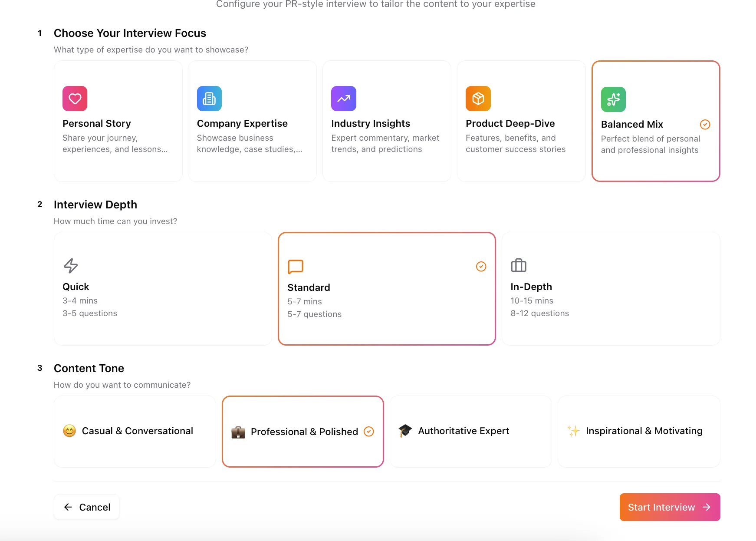Image resolution: width=756 pixels, height=541 pixels.
Task: Click the briefcase In-Depth icon
Action: click(518, 265)
